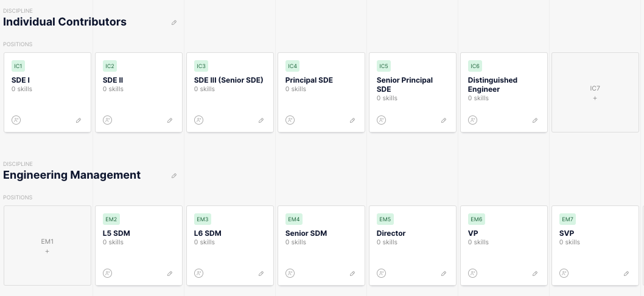The image size is (644, 296).
Task: Edit the Individual Contributors discipline name
Action: (174, 22)
